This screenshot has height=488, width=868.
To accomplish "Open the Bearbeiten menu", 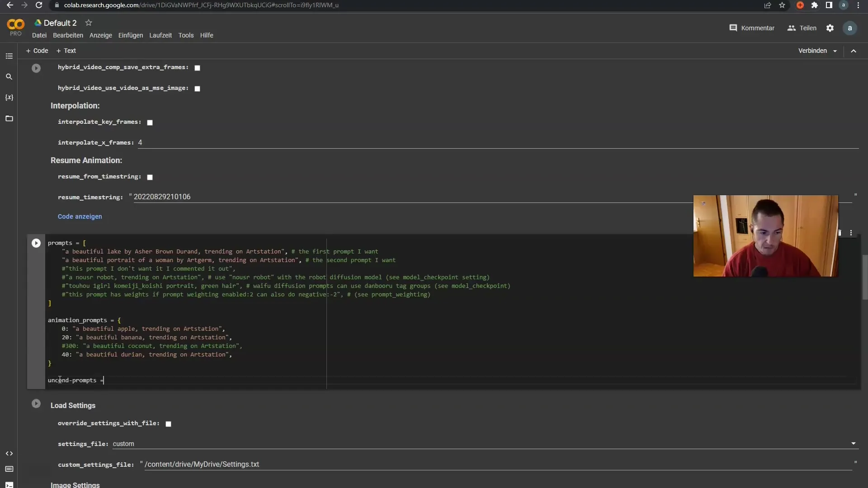I will (x=68, y=35).
